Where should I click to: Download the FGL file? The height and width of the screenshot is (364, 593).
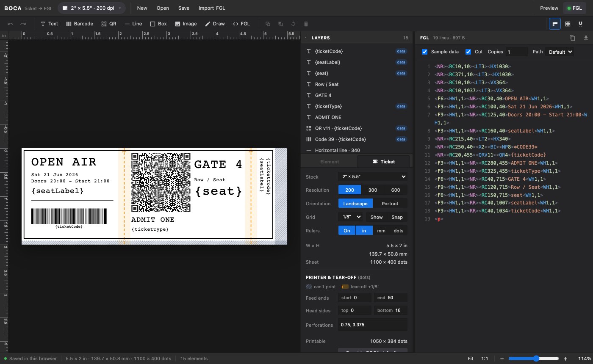tap(586, 38)
